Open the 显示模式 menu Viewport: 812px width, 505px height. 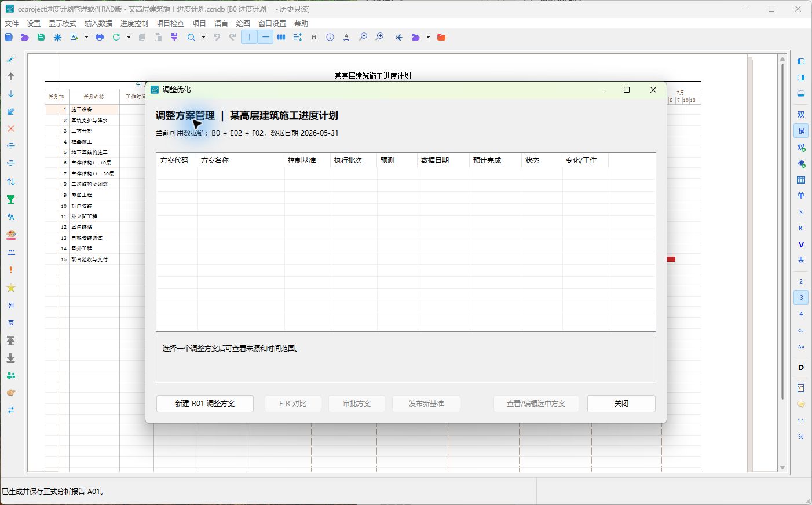click(63, 23)
